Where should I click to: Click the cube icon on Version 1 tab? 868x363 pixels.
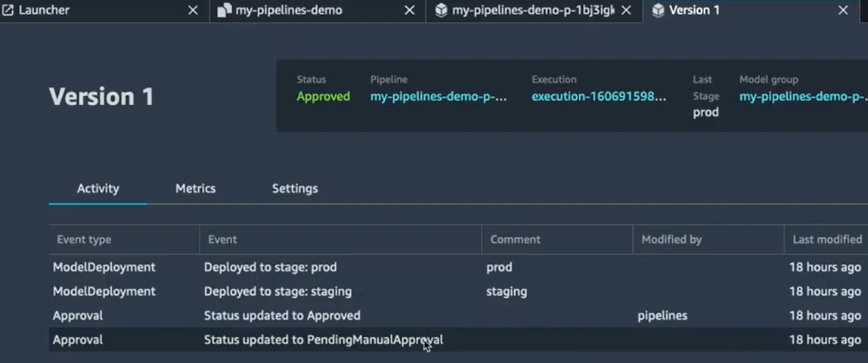point(658,11)
